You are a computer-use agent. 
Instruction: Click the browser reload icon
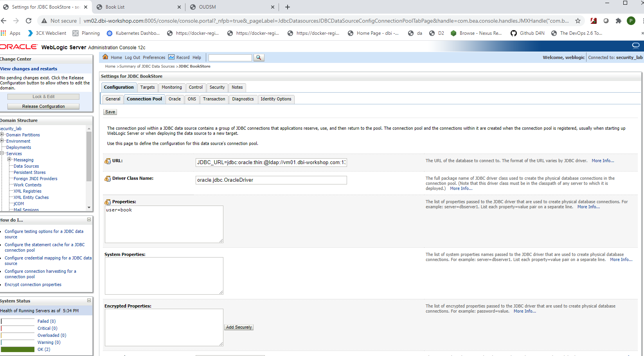(29, 21)
